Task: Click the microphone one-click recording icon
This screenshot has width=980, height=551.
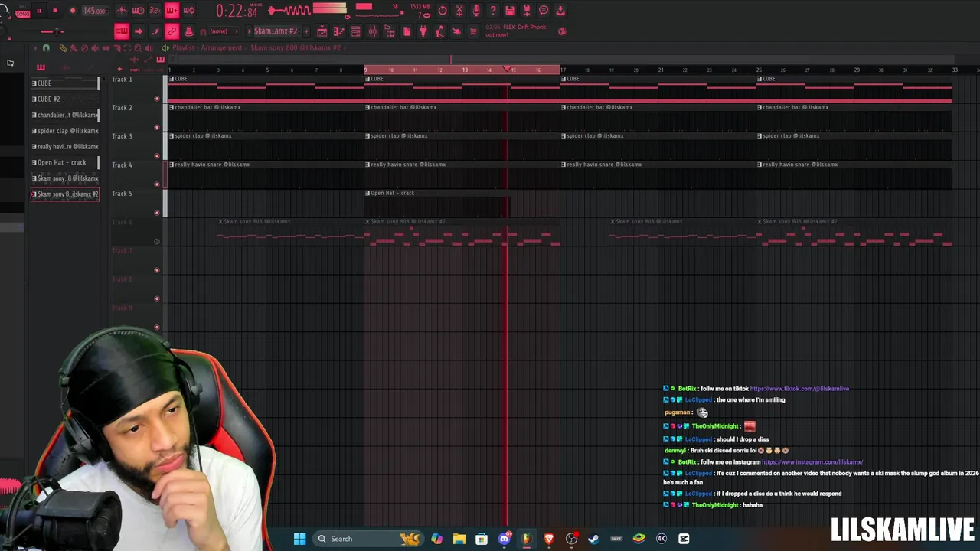Action: tap(476, 11)
